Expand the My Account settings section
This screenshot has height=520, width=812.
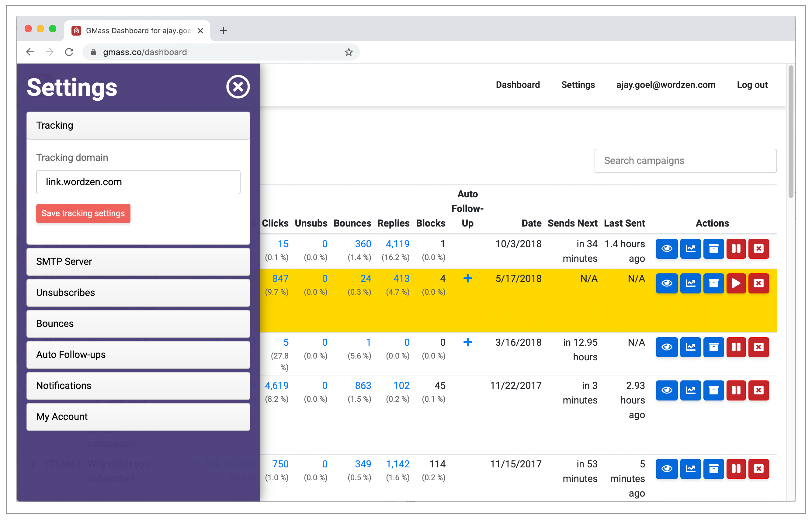(x=138, y=417)
